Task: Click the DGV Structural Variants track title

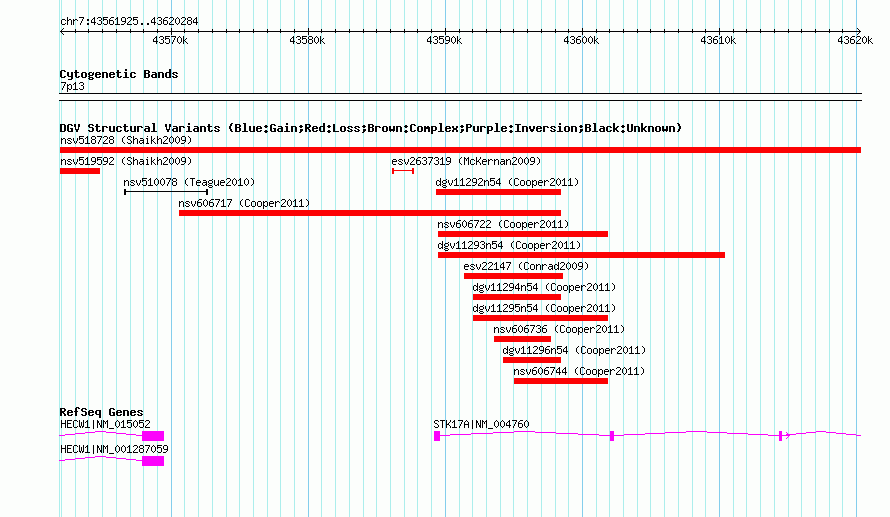Action: [370, 128]
